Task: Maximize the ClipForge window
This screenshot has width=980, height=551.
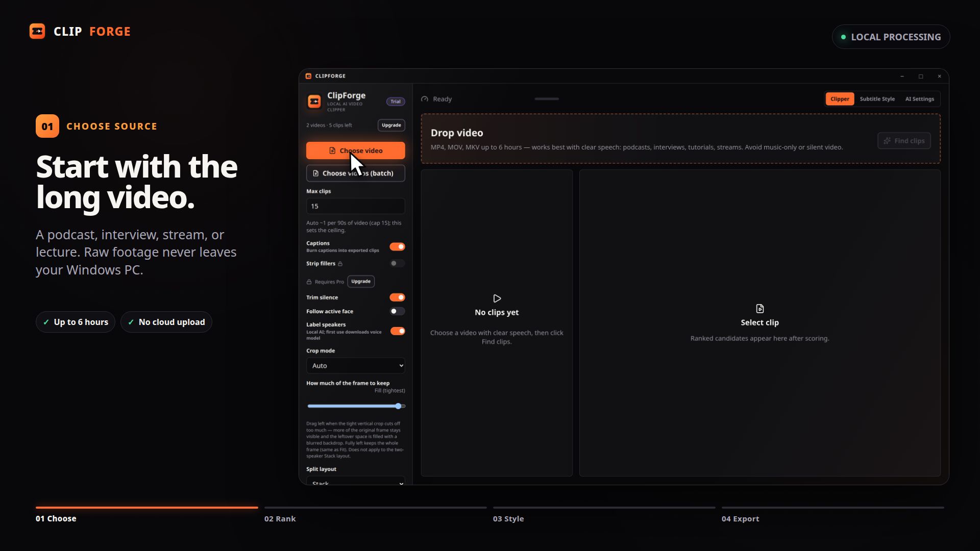Action: point(921,76)
